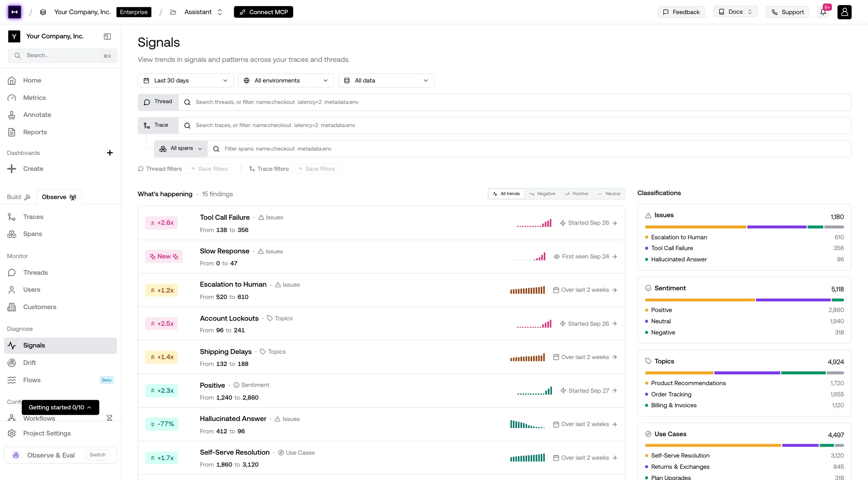Open Project Settings gear item
The image size is (868, 480).
(x=60, y=433)
